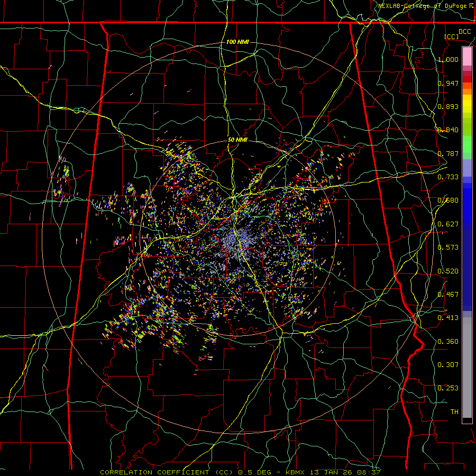Click the TH label at scale bottom
The height and width of the screenshot is (476, 476).
454,412
